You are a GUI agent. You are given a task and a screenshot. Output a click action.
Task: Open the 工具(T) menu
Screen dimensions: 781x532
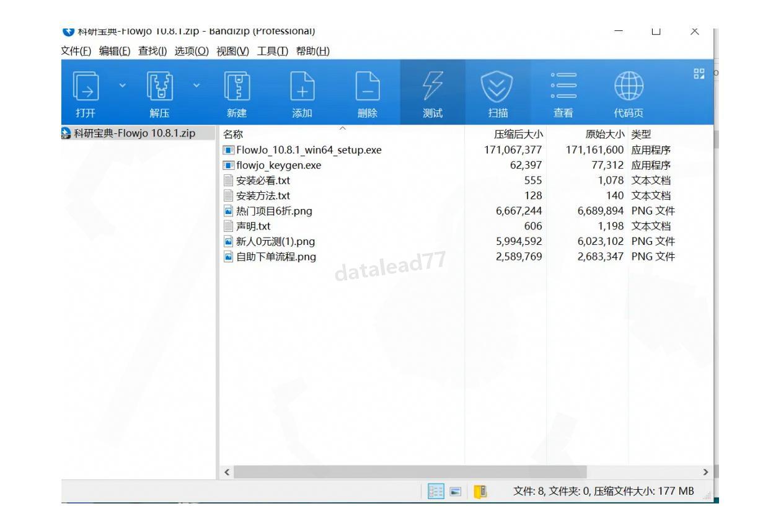(x=273, y=51)
